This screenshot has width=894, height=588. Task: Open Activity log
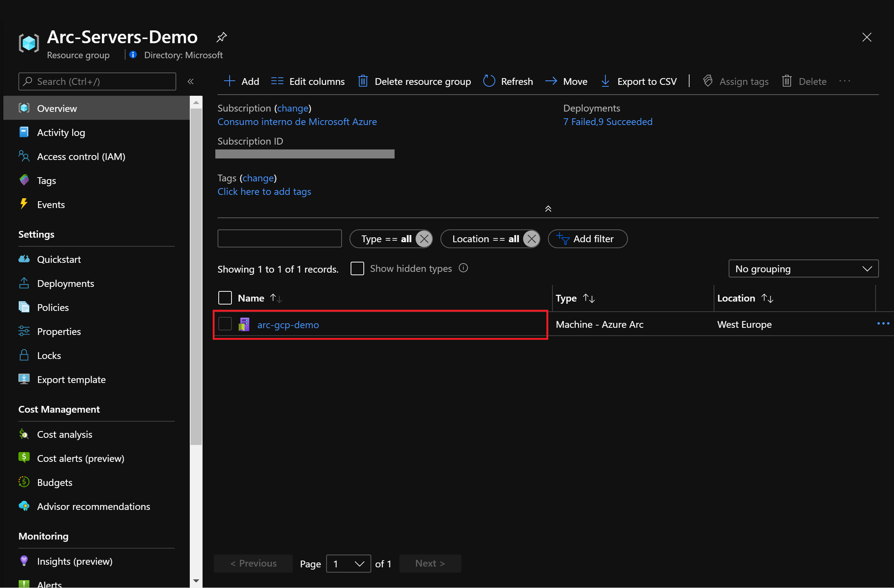61,132
